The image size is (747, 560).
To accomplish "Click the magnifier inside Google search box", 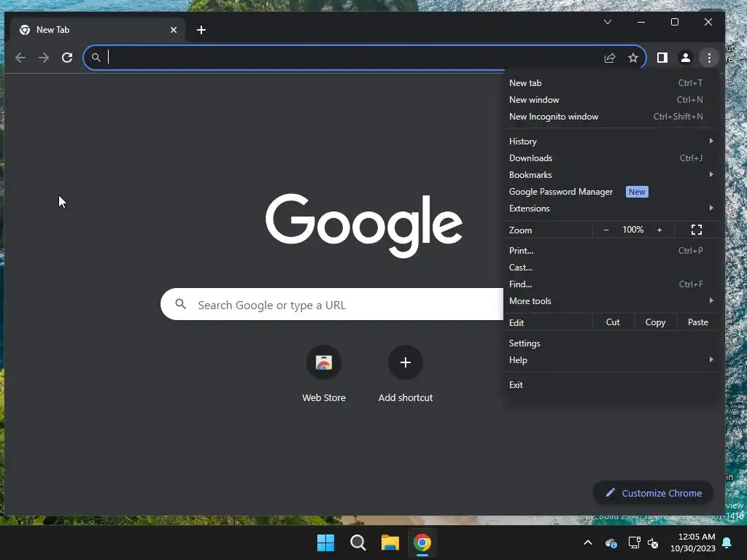I will (181, 304).
